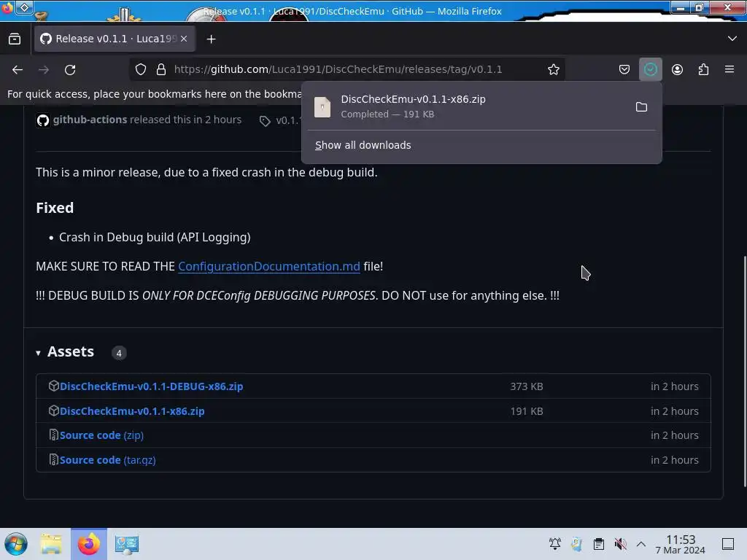Open a new browser tab
This screenshot has width=747, height=560.
click(211, 39)
